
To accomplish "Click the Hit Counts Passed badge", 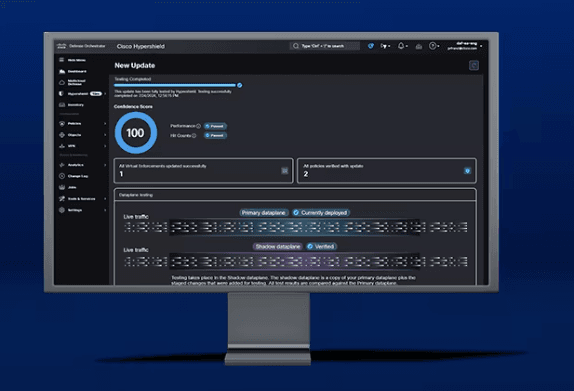I will coord(215,135).
